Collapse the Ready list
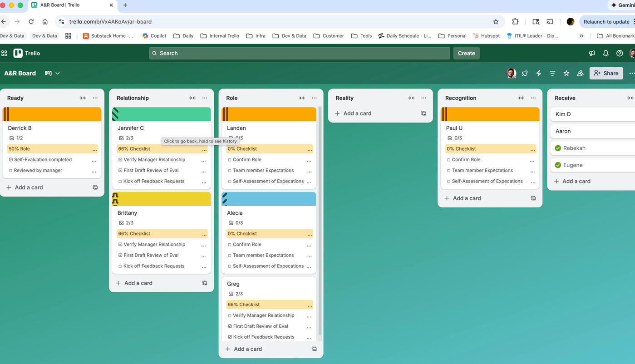The image size is (635, 364). coord(83,98)
